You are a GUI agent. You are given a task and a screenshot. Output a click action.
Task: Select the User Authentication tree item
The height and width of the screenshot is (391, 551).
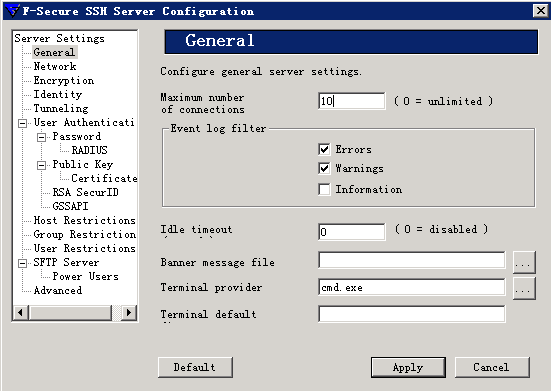point(84,123)
